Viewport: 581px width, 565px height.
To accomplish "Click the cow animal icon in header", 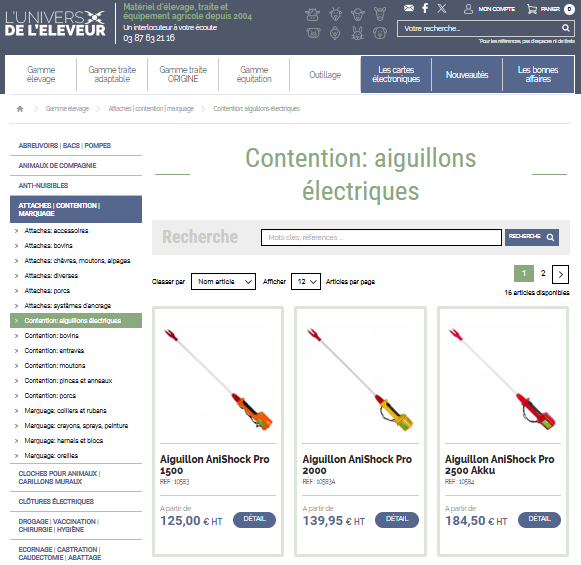I will (x=312, y=14).
